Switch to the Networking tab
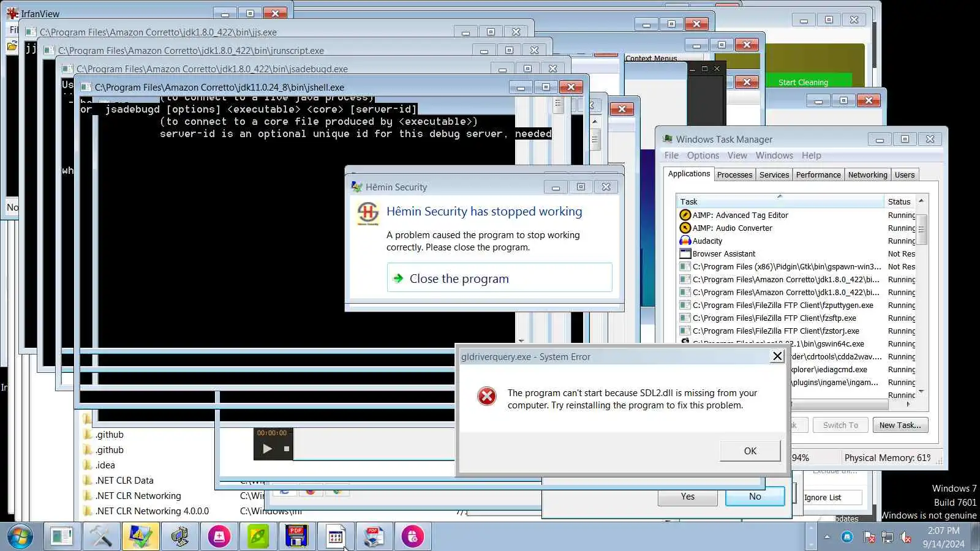Image resolution: width=980 pixels, height=551 pixels. tap(867, 175)
